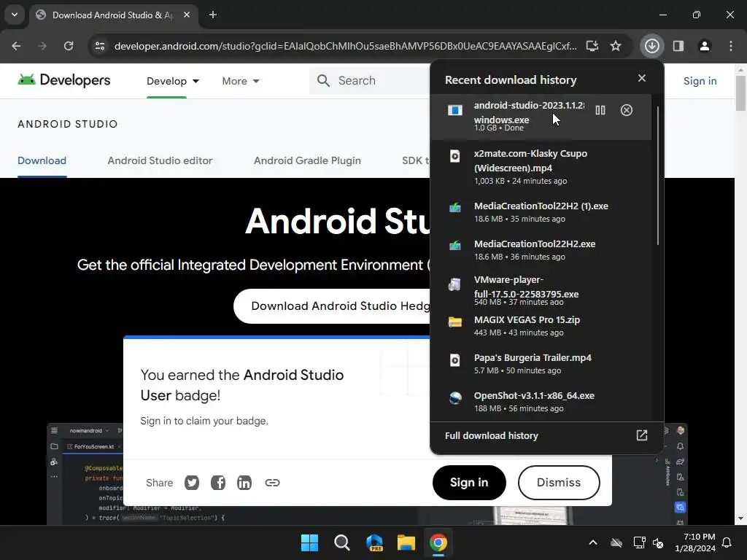
Task: Open MAGIX VEGAS Pro 15.zip download
Action: [x=541, y=326]
